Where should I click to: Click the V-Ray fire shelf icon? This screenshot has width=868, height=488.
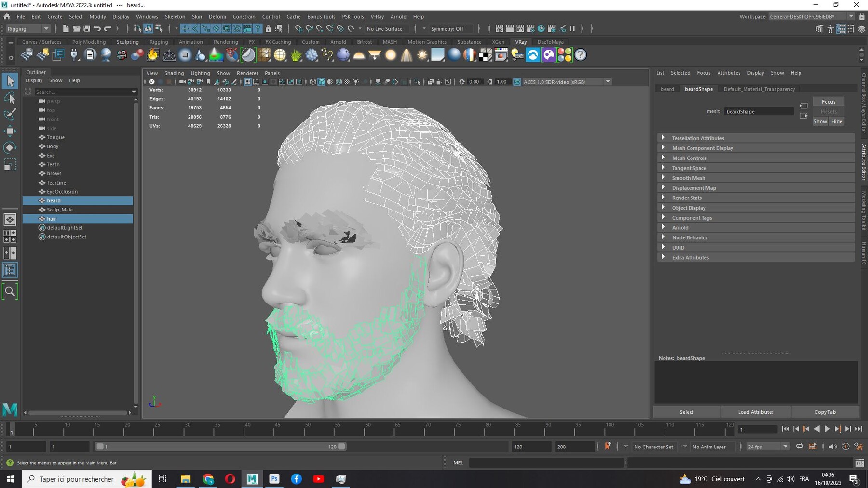click(153, 55)
